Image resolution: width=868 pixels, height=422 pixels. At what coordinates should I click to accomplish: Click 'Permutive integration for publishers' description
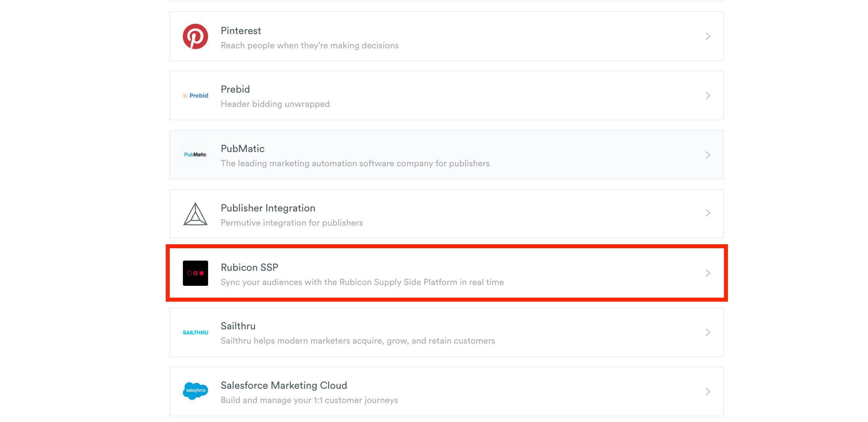point(292,223)
